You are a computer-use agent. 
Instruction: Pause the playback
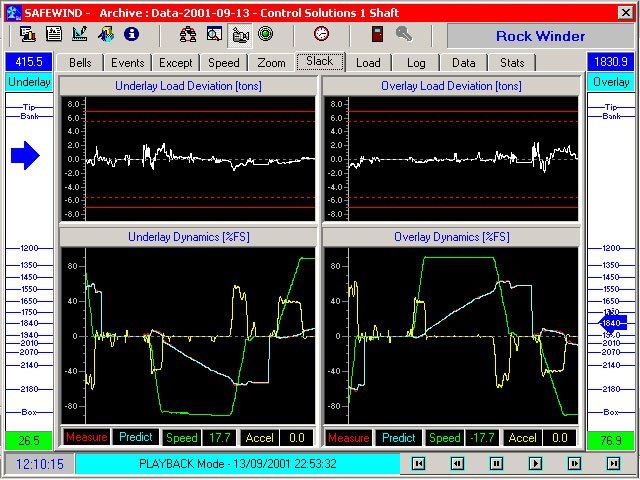coord(496,464)
